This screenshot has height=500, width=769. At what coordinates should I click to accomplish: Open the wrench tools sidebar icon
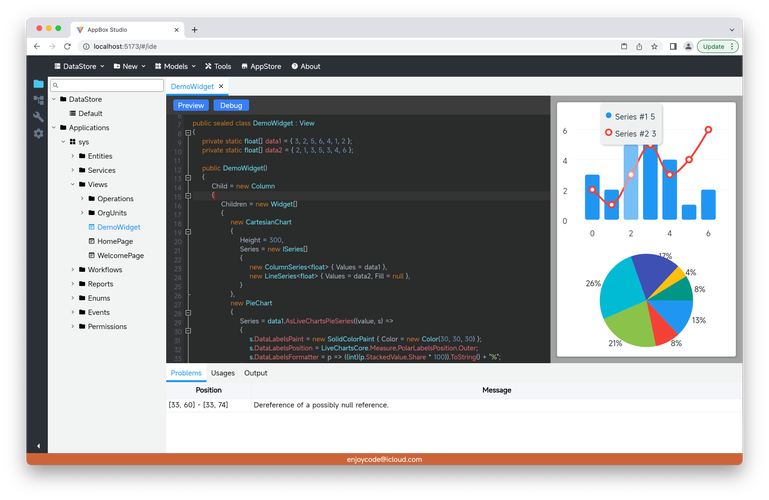pos(38,117)
